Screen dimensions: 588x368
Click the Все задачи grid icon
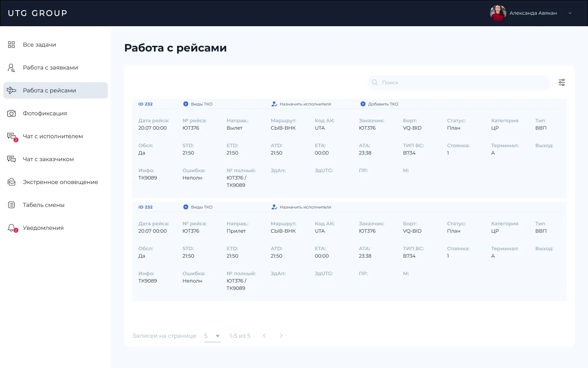click(11, 45)
